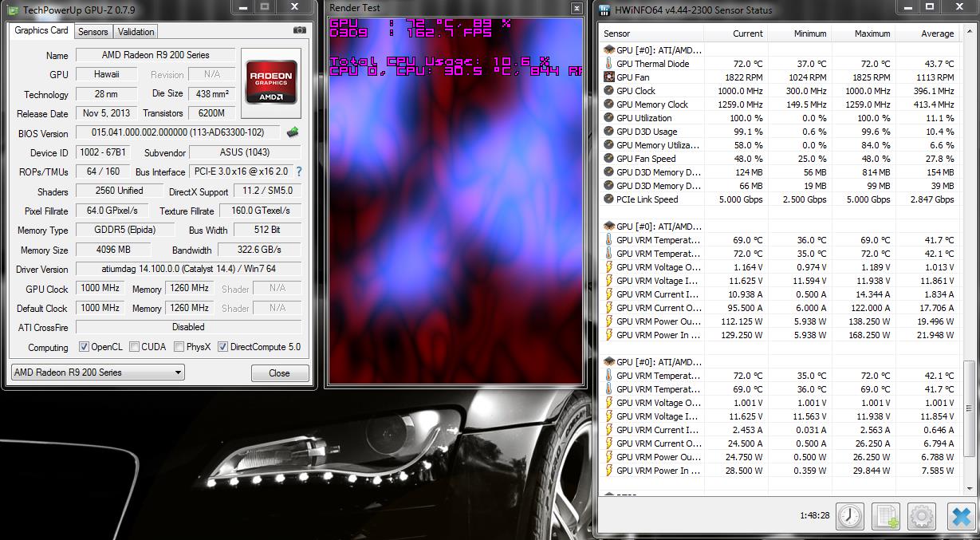980x540 pixels.
Task: Click lightning icon of 95.500 A current row
Action: point(609,308)
